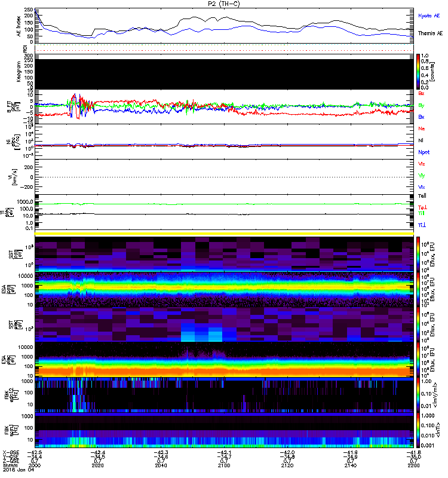Select the red Te⊥ legend label

422,207
